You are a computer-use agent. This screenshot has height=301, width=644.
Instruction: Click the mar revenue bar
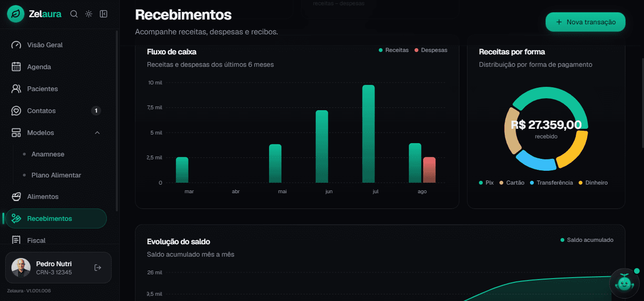pos(182,170)
